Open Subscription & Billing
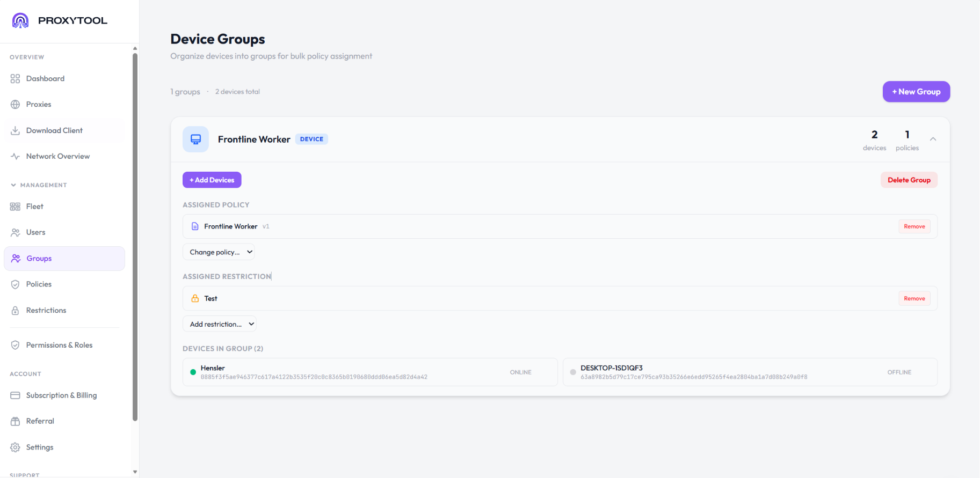This screenshot has height=478, width=980. point(64,395)
